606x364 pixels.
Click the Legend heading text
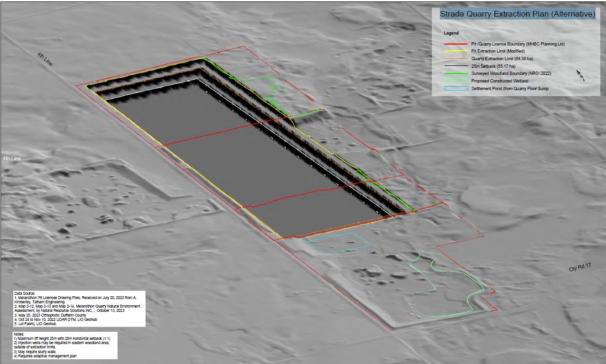(451, 33)
